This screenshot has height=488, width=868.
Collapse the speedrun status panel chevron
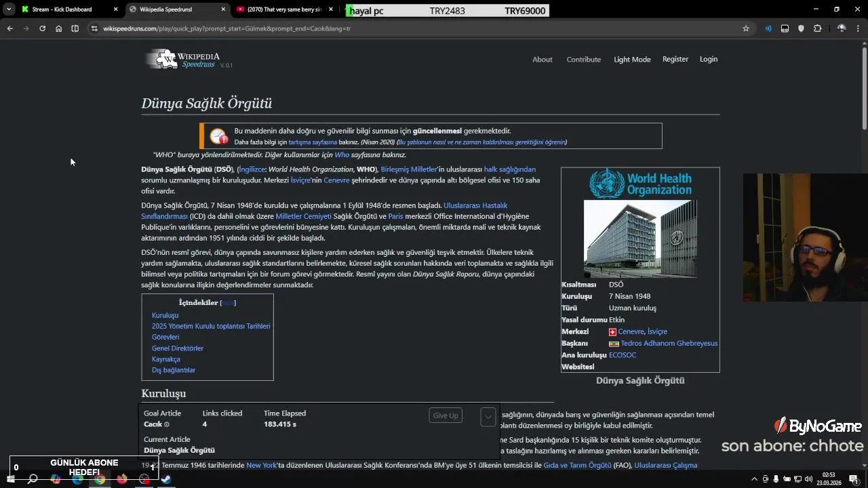[488, 417]
